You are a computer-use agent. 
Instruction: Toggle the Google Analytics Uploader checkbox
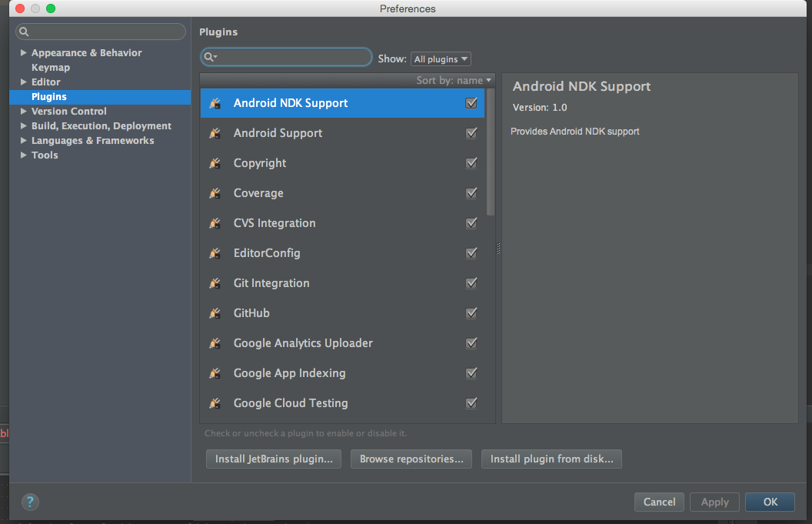[x=471, y=343]
